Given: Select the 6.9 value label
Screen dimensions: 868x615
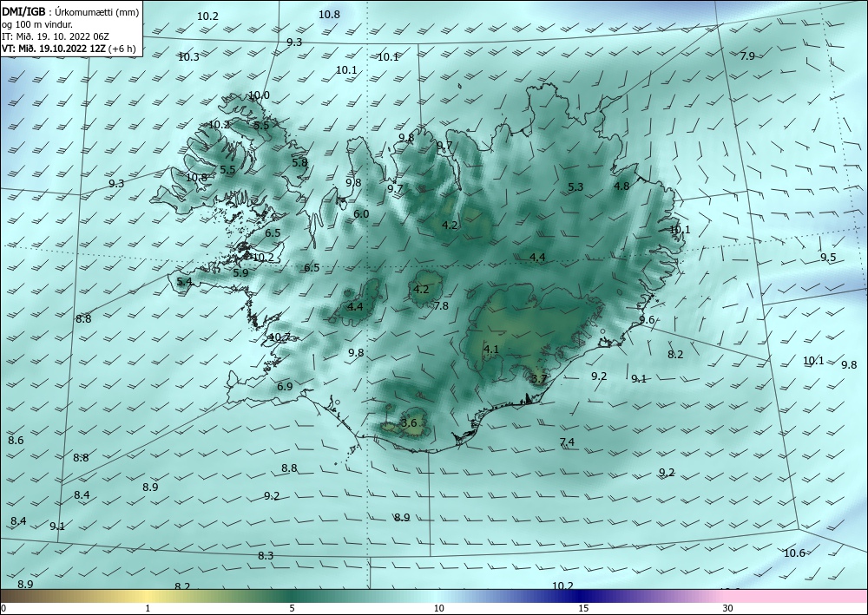Looking at the screenshot, I should (285, 387).
